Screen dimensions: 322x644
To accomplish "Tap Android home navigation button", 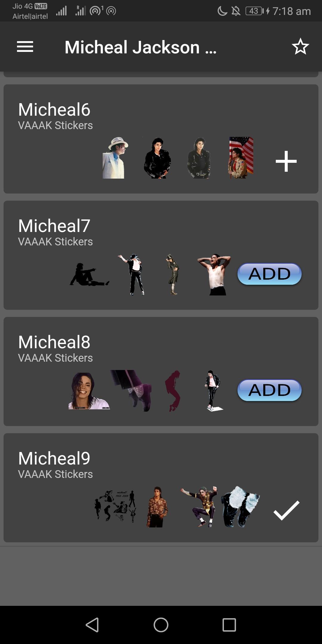I will tap(161, 625).
